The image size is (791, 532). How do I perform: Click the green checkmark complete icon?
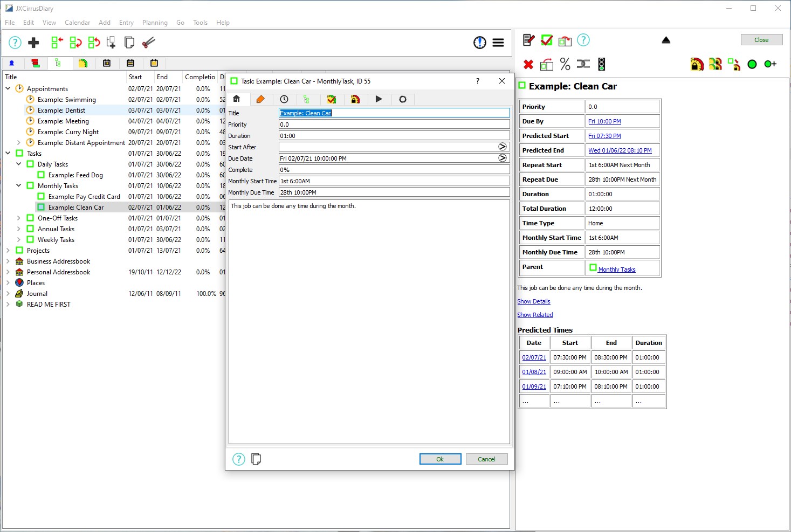547,40
